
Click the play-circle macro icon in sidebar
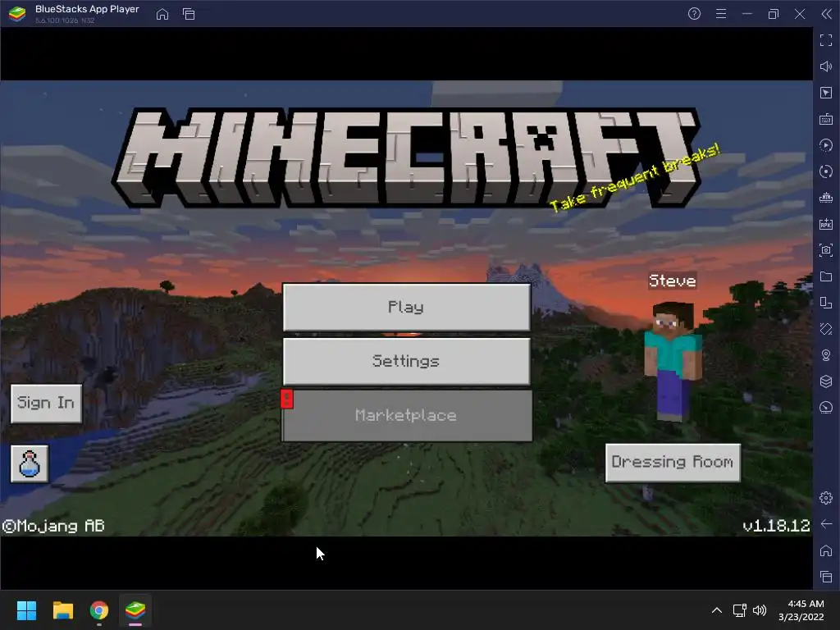[826, 145]
